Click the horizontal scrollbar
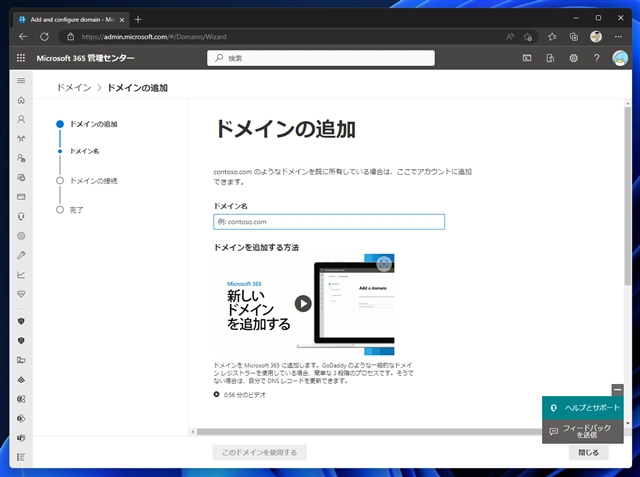Image resolution: width=640 pixels, height=477 pixels. click(x=369, y=432)
